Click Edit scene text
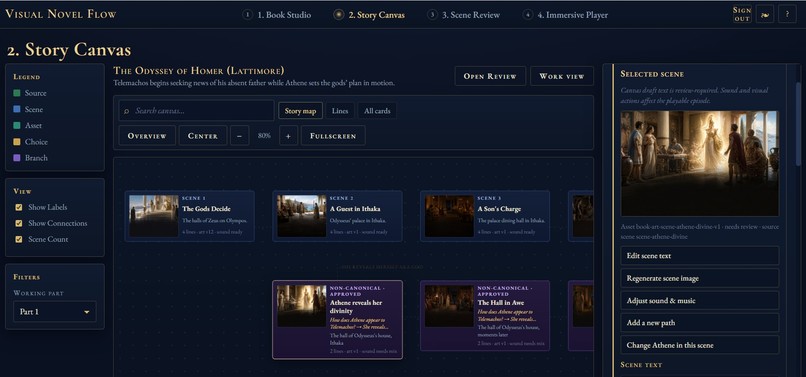This screenshot has height=377, width=806. tap(700, 256)
